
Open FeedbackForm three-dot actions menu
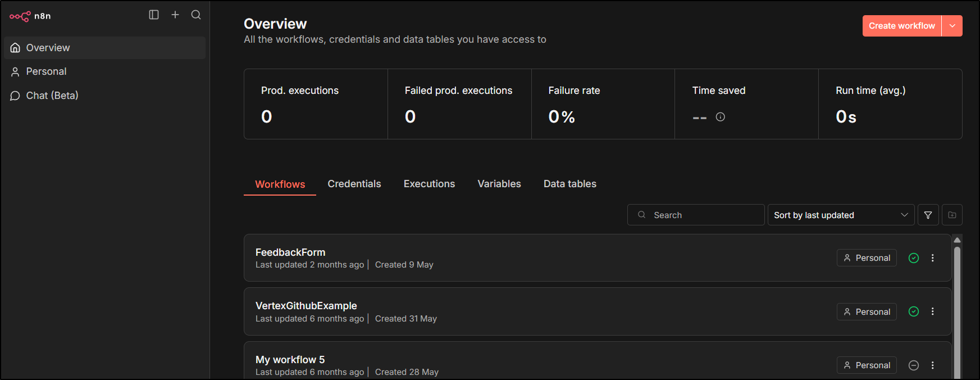[932, 258]
